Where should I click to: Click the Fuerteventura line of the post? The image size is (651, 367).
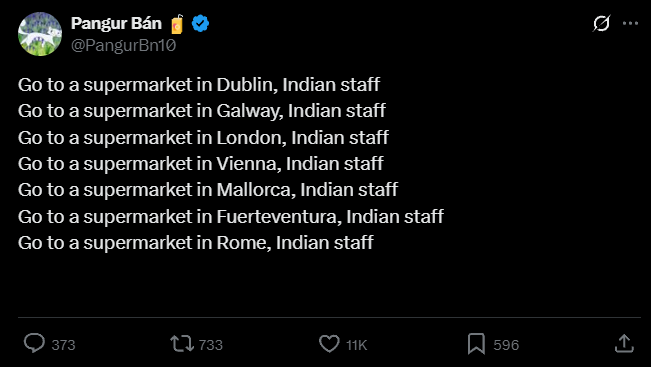(x=231, y=216)
